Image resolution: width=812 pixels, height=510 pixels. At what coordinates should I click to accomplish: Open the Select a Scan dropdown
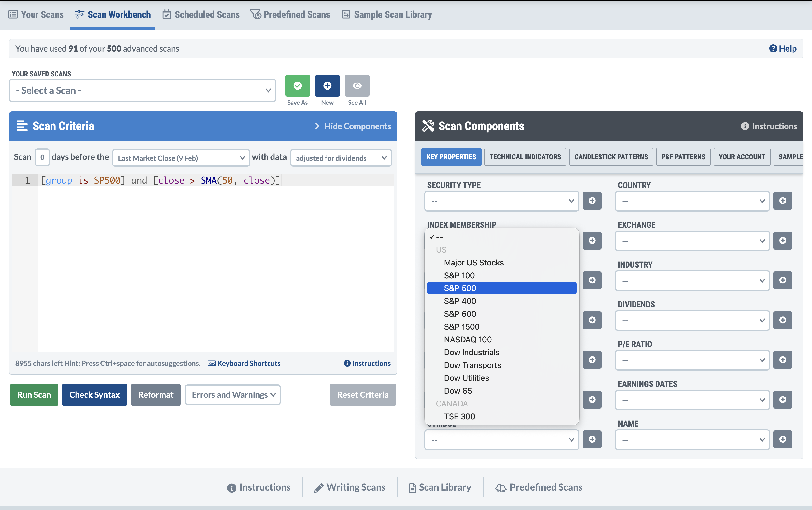[143, 90]
